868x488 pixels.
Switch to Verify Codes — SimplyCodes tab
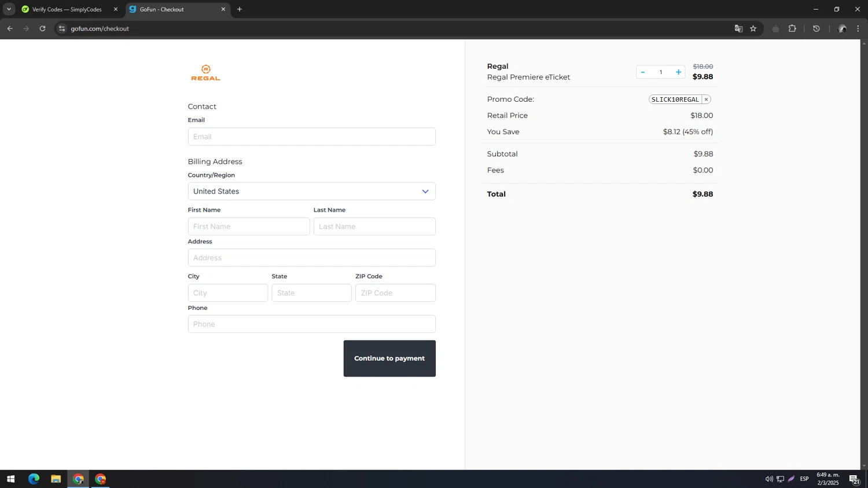(67, 9)
